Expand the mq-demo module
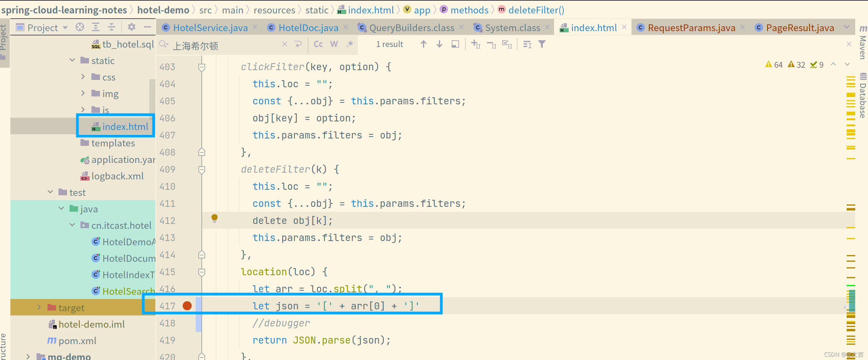Image resolution: width=868 pixels, height=360 pixels. click(x=28, y=356)
